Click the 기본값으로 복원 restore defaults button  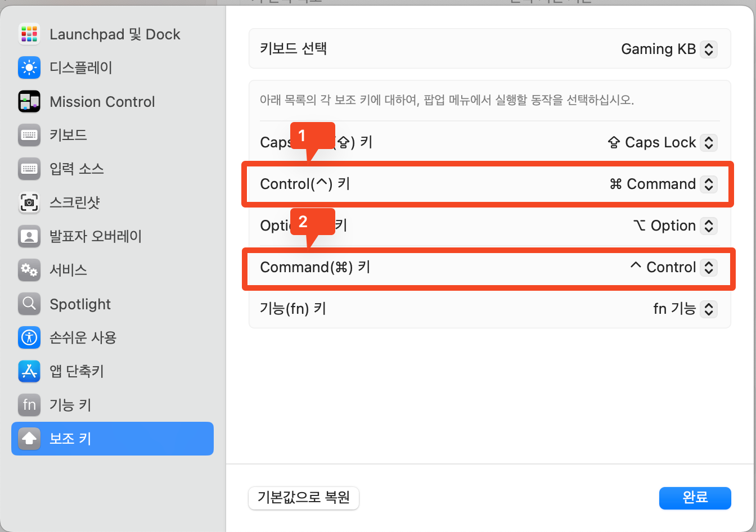(303, 498)
